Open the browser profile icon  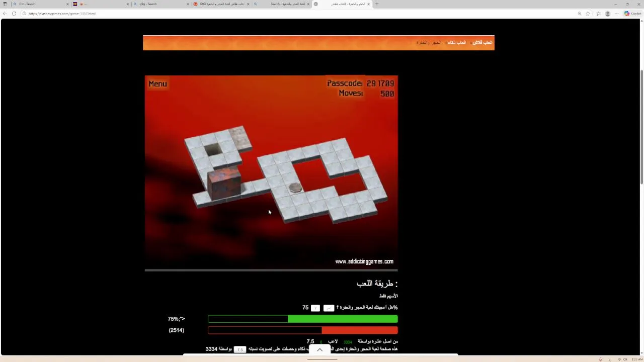point(607,14)
